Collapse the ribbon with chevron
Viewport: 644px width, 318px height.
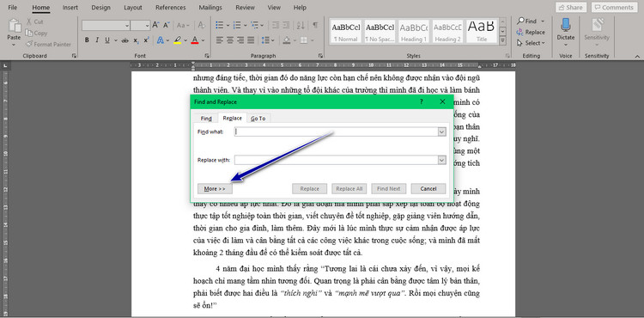click(x=637, y=56)
